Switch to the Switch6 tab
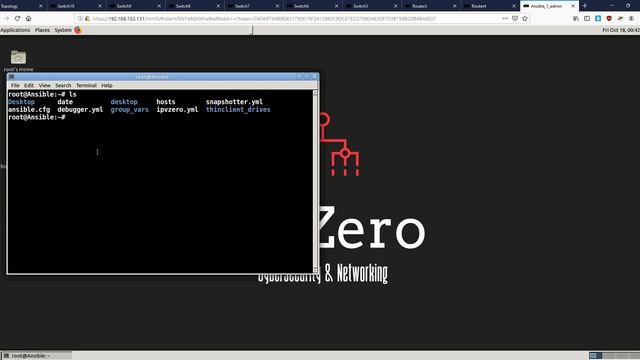Screen dimensions: 640x360 (312, 6)
